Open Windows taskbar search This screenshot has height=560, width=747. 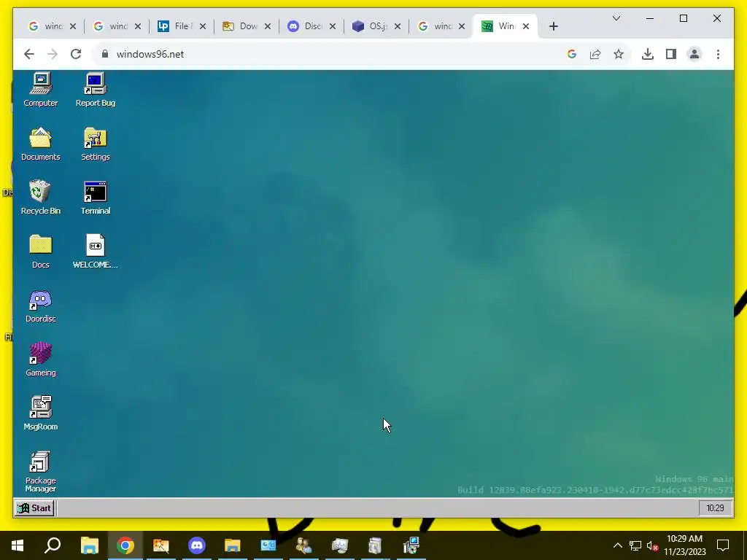pos(53,545)
